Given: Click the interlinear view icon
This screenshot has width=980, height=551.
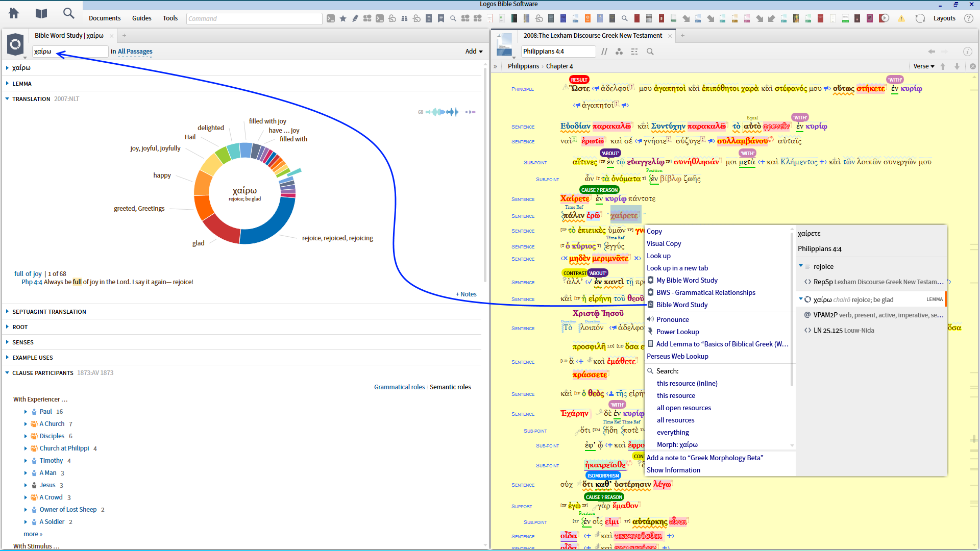Looking at the screenshot, I should [634, 52].
